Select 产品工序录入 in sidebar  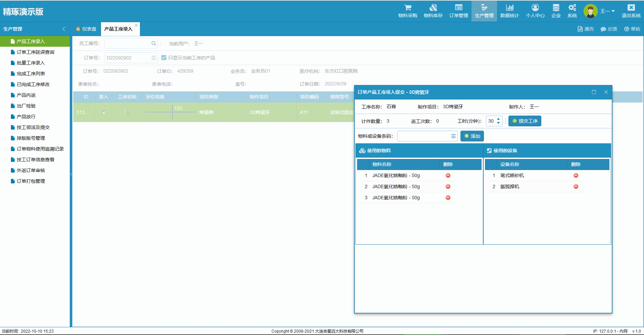[x=35, y=41]
